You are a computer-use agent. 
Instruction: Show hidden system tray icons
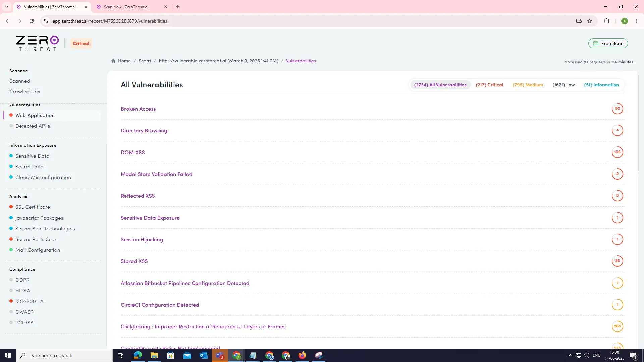(570, 355)
